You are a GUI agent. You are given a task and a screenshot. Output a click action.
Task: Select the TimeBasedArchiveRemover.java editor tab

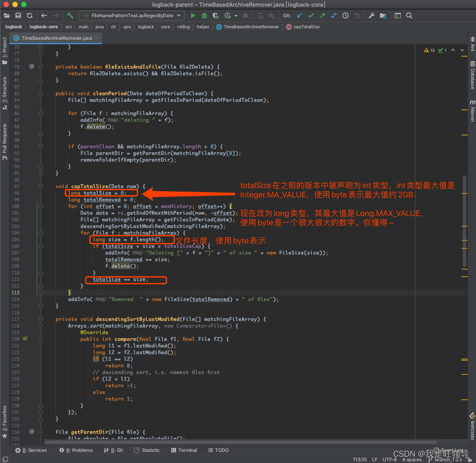[x=57, y=38]
